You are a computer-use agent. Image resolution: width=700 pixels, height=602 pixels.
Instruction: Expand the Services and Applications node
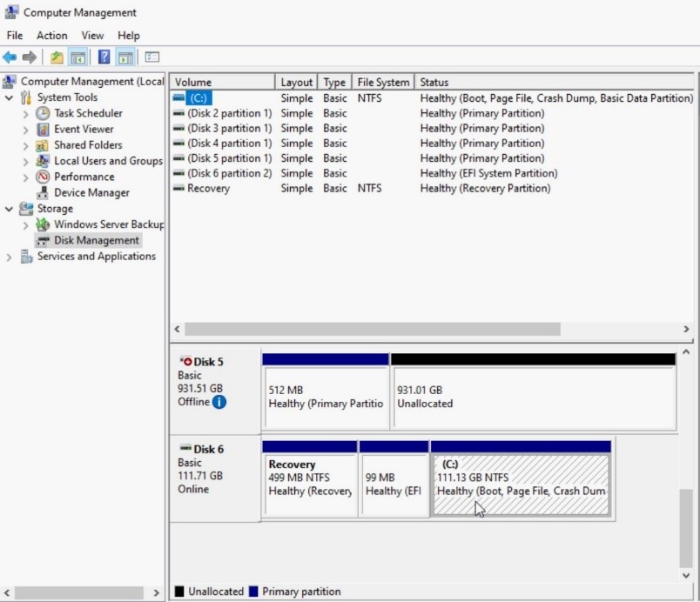coord(9,256)
